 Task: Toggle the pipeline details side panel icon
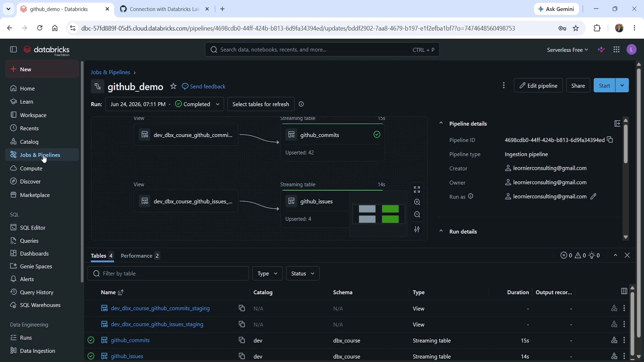(x=617, y=124)
